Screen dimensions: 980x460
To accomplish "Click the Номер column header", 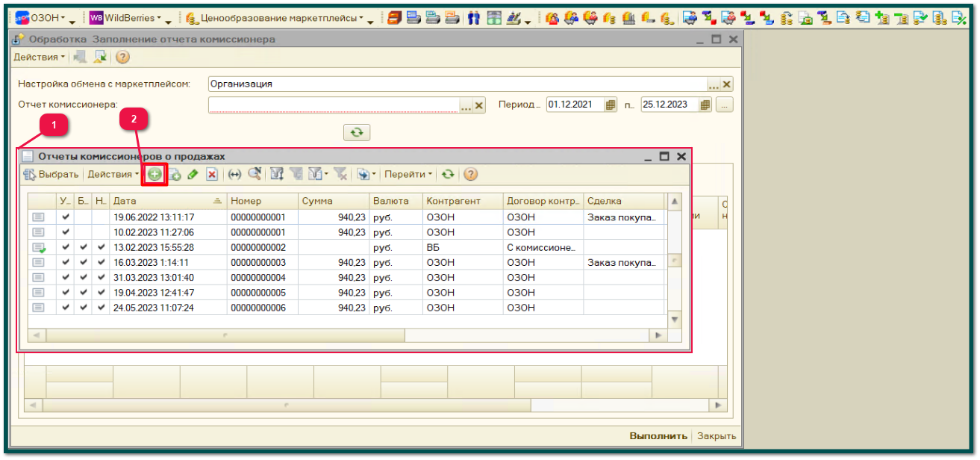I will (263, 201).
